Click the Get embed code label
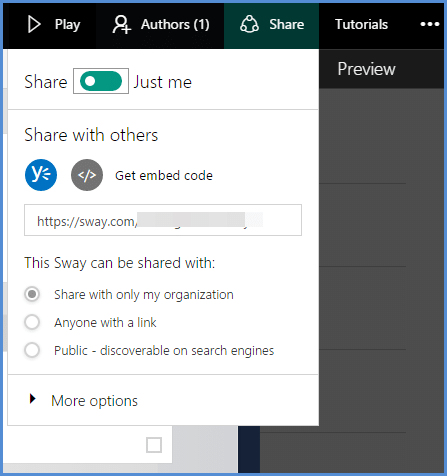Viewport: 447px width, 476px height. click(x=164, y=176)
